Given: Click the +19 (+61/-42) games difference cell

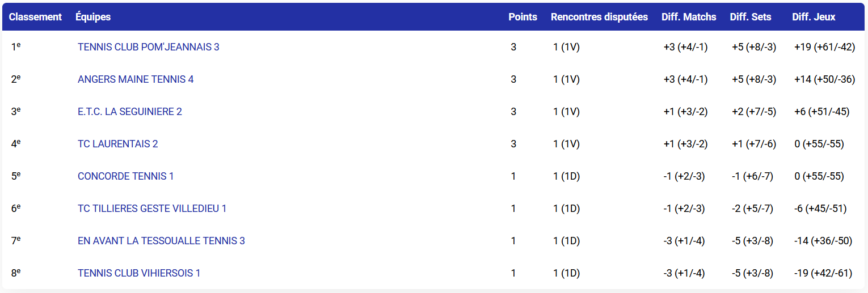Looking at the screenshot, I should (x=824, y=47).
